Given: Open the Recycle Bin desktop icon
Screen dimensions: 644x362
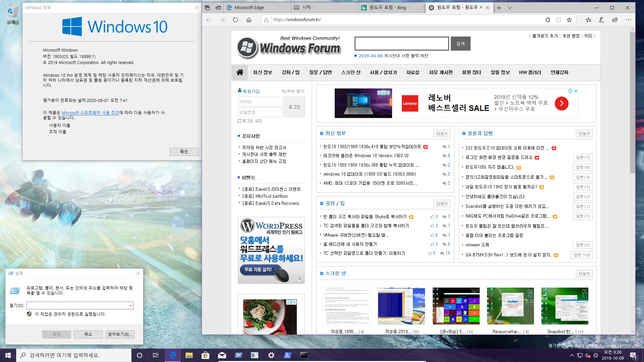Looking at the screenshot, I should pyautogui.click(x=13, y=14).
